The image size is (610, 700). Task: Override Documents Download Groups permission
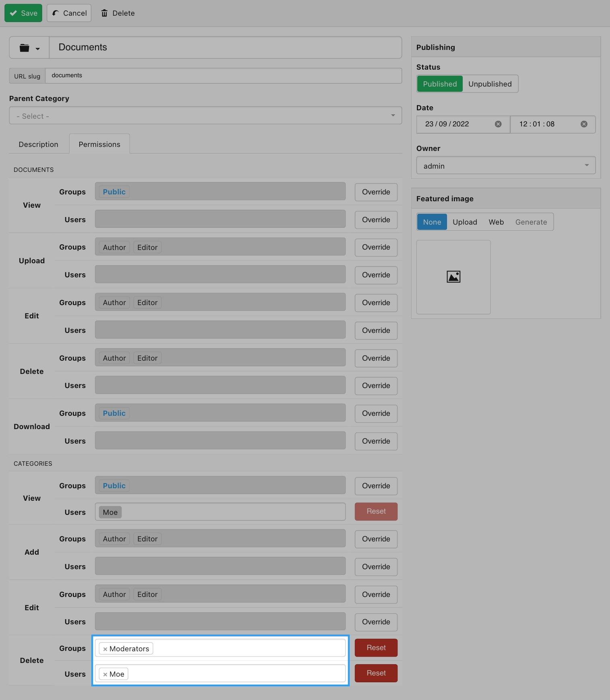[376, 413]
